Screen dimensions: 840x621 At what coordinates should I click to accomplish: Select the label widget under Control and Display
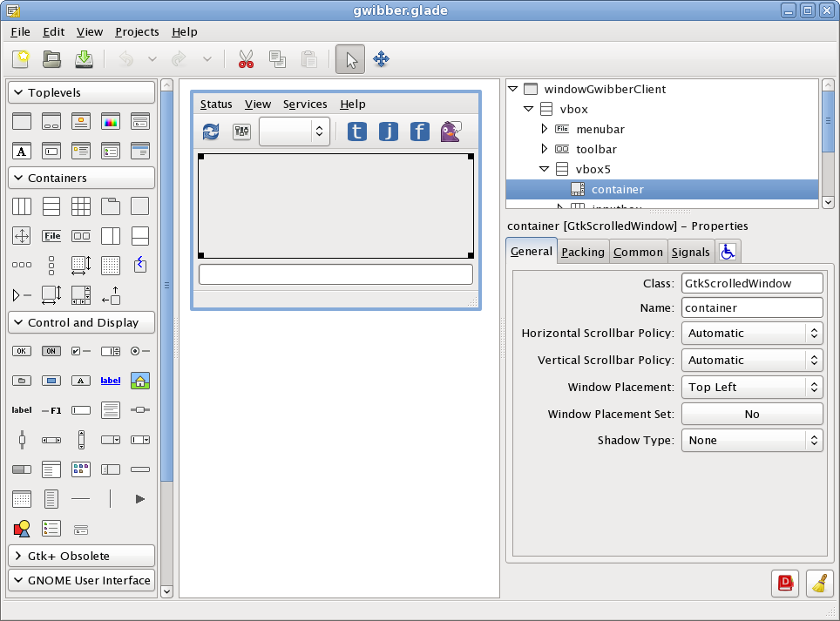coord(19,409)
